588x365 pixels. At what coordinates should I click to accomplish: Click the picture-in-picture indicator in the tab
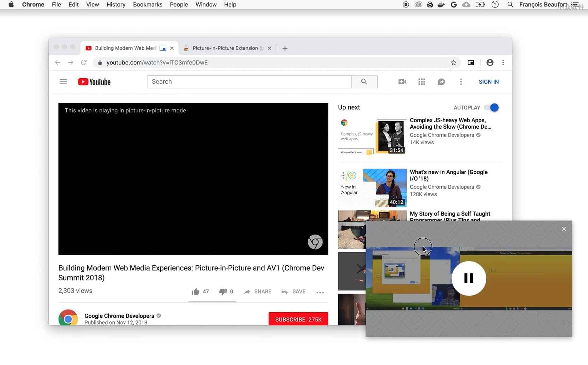click(x=163, y=48)
